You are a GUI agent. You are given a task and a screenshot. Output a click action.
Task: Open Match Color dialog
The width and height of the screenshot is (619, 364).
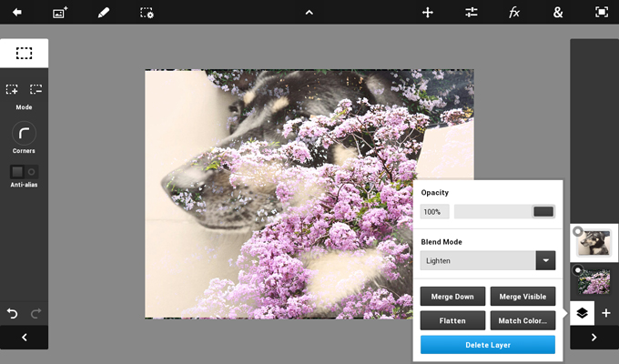pyautogui.click(x=523, y=320)
